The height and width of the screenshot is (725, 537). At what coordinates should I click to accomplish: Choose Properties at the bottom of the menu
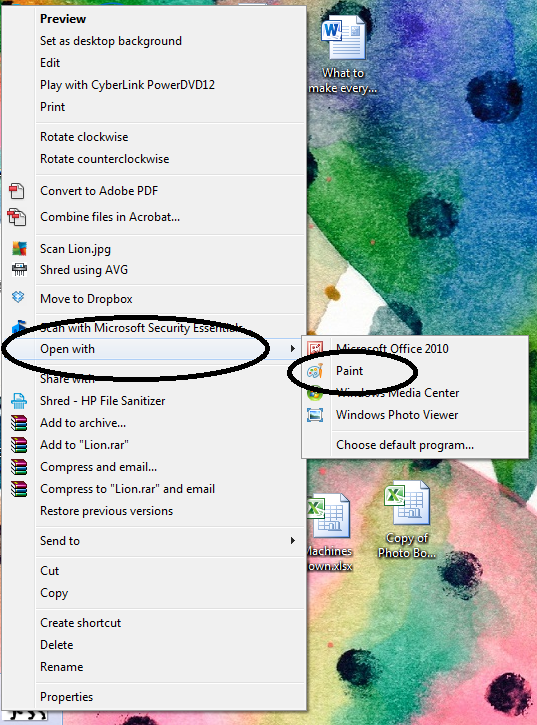[67, 697]
